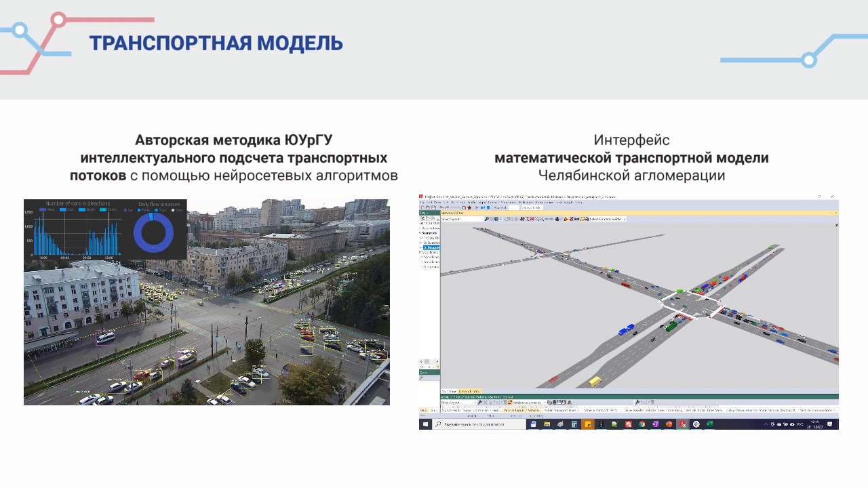Open the Select Camera Position dropdown
868x488 pixels.
click(x=608, y=219)
